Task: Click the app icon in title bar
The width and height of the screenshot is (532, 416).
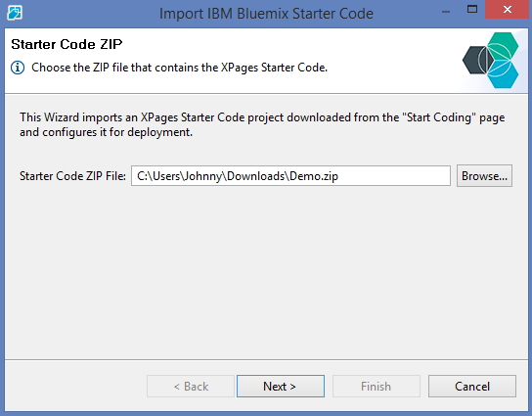Action: pos(15,13)
